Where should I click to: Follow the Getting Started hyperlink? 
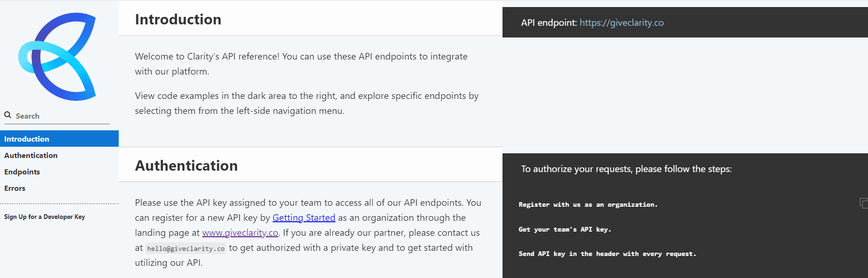pos(304,218)
